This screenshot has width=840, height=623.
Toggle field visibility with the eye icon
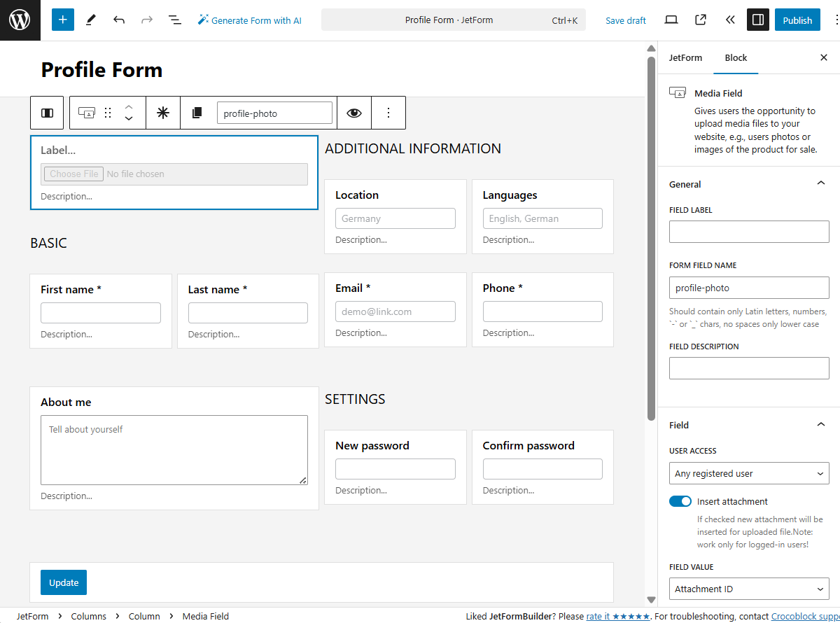pyautogui.click(x=354, y=112)
